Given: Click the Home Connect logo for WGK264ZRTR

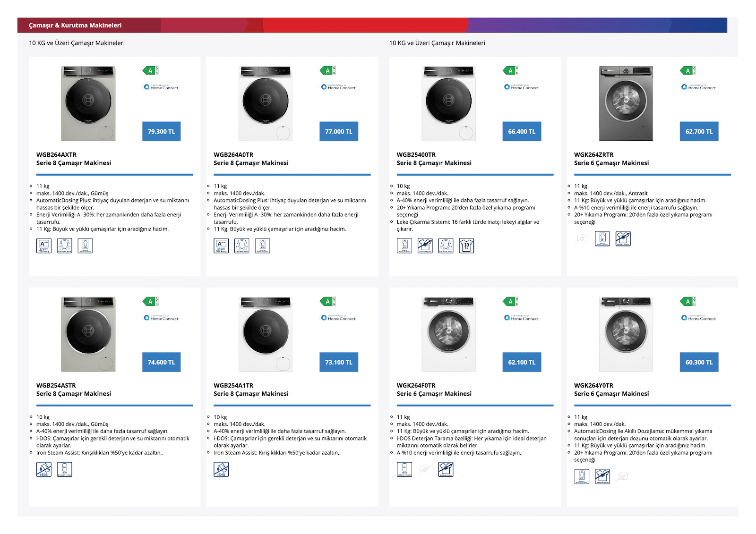Looking at the screenshot, I should (699, 87).
